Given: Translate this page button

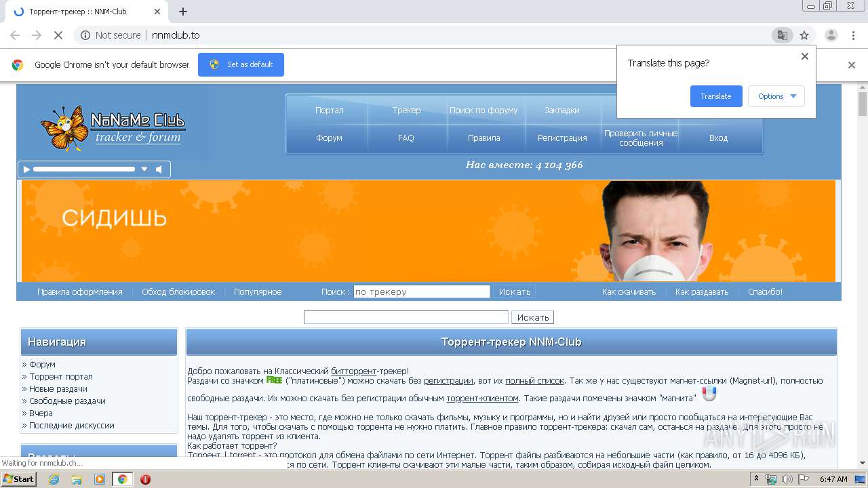Looking at the screenshot, I should pos(716,96).
